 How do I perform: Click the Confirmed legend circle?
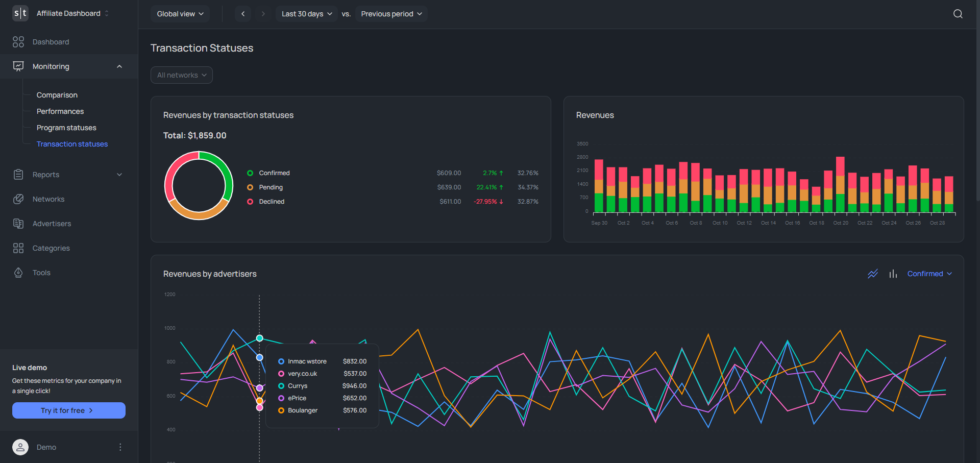pyautogui.click(x=250, y=173)
